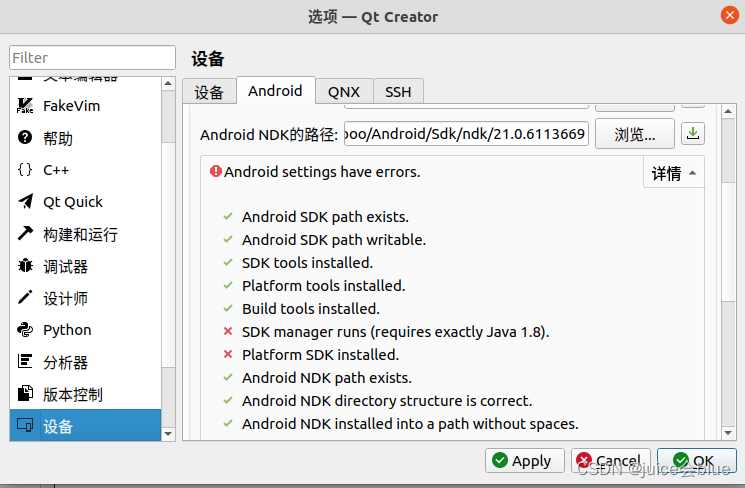The height and width of the screenshot is (488, 745).
Task: Select 帮助 in the options list
Action: tap(86, 138)
